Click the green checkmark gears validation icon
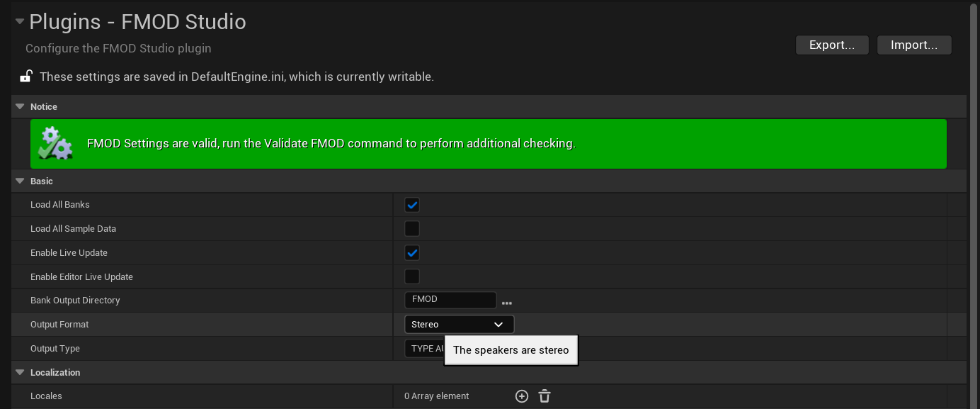980x409 pixels. [55, 143]
